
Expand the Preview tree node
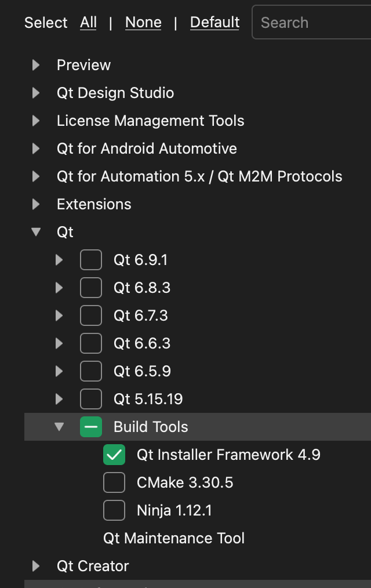pos(36,66)
